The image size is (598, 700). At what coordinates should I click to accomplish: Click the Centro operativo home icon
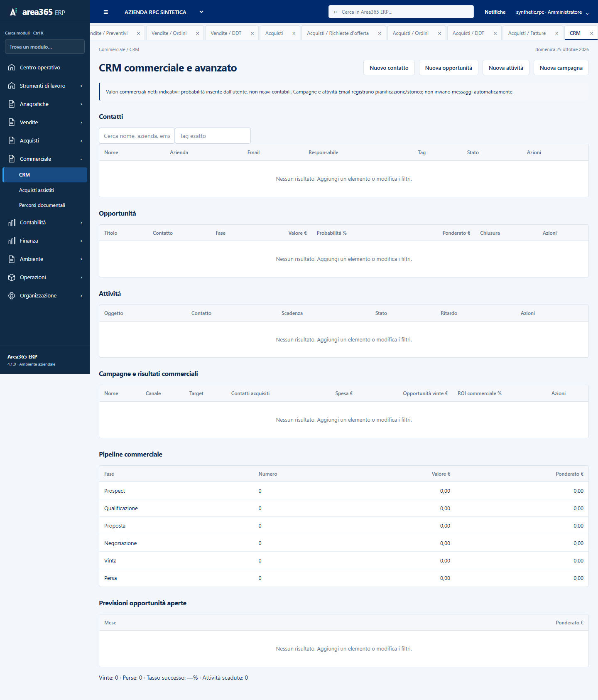tap(12, 67)
